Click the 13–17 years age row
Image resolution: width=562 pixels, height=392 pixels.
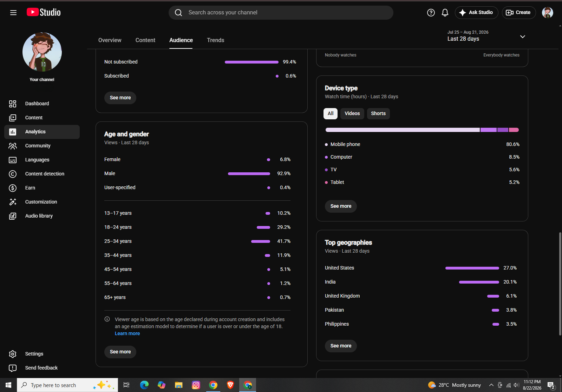(x=197, y=213)
